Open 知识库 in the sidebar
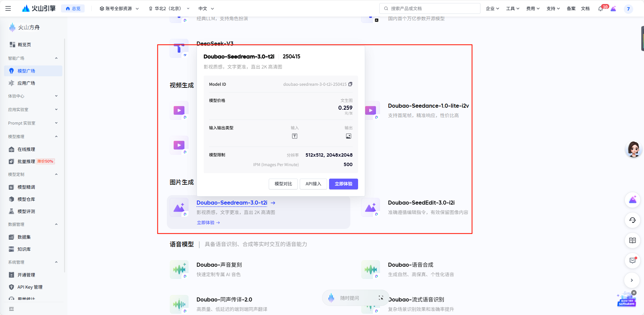This screenshot has height=315, width=644. tap(33, 249)
